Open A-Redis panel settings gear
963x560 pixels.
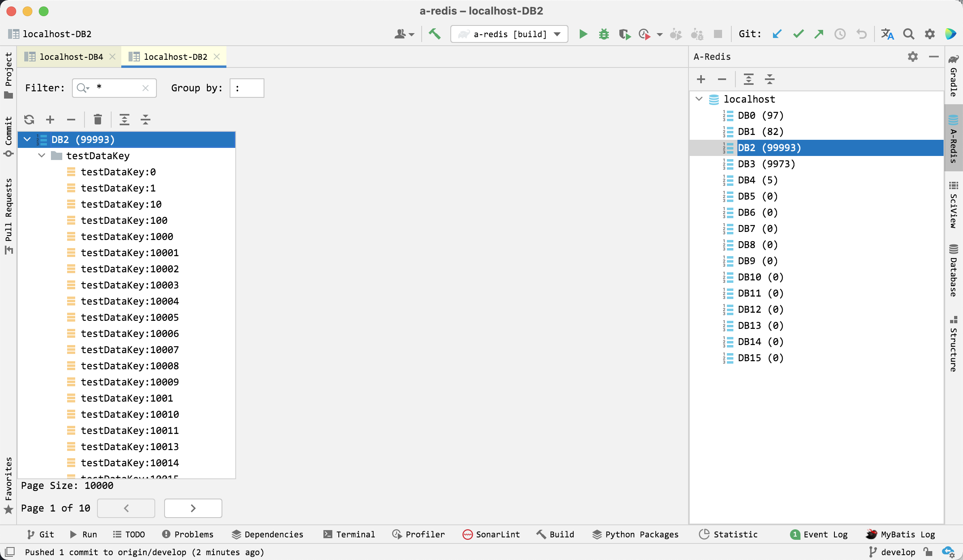pyautogui.click(x=912, y=57)
